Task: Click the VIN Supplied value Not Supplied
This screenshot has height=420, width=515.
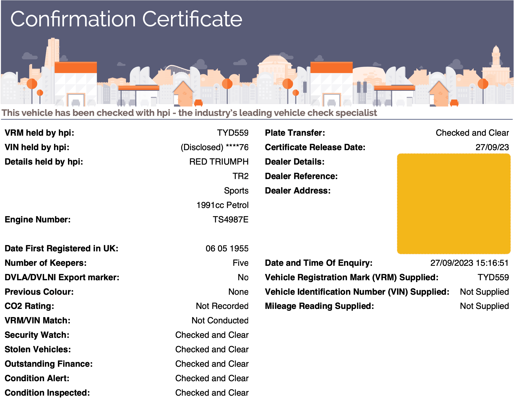Action: click(484, 292)
